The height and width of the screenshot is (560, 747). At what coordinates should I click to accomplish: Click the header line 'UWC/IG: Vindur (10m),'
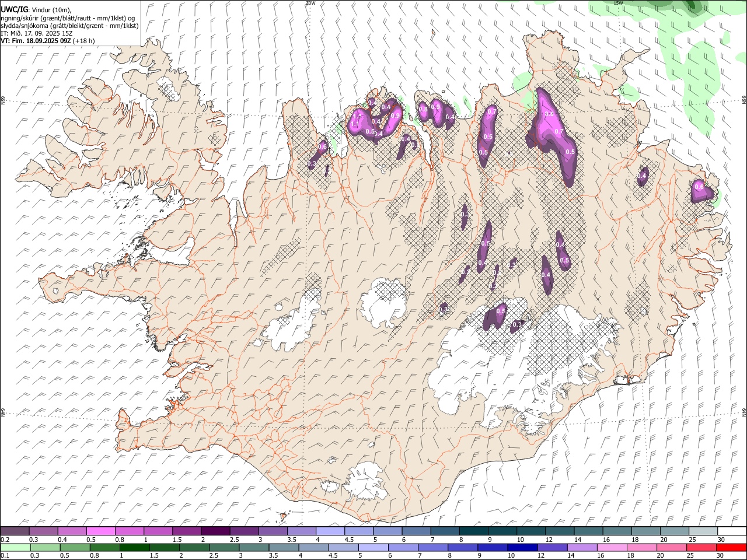pos(36,10)
